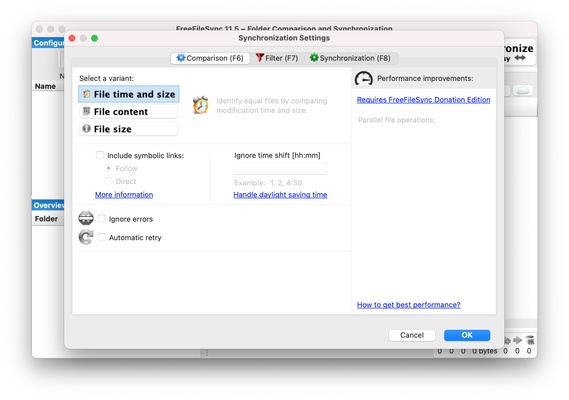Click the Parallel file operations label

coord(397,120)
